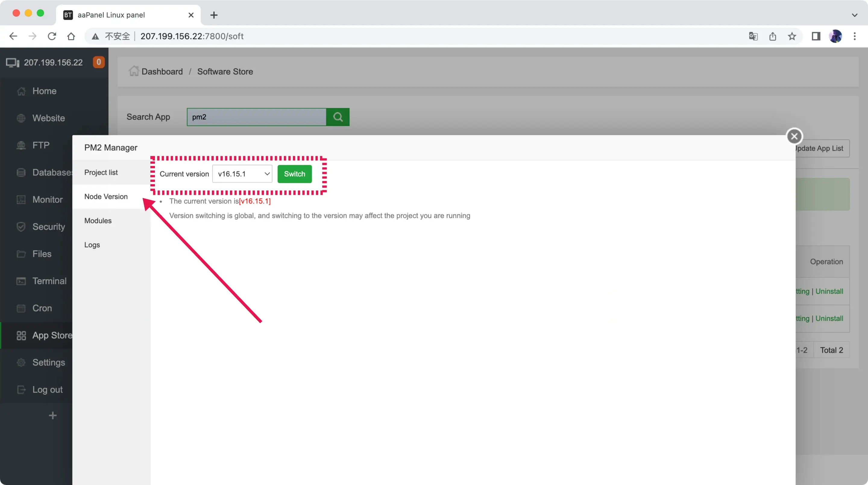Toggle the browser side panel

[x=816, y=36]
